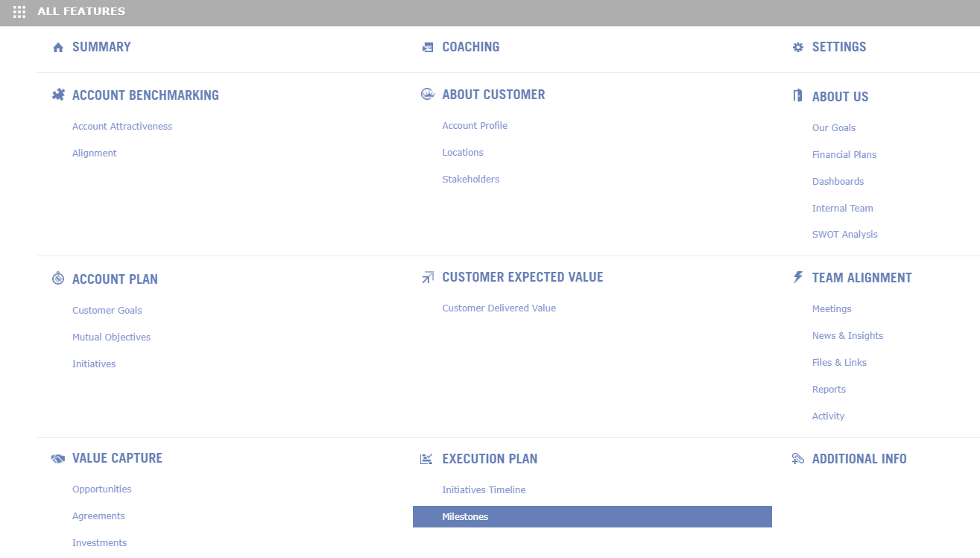Click the Team Alignment lightning icon
The width and height of the screenshot is (980, 558).
(798, 277)
